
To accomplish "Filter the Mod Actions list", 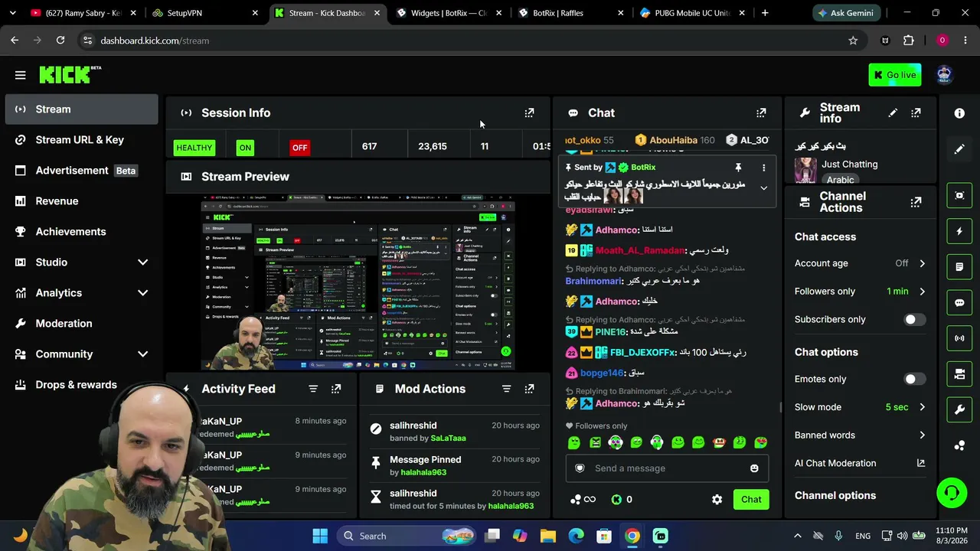I will click(x=506, y=389).
